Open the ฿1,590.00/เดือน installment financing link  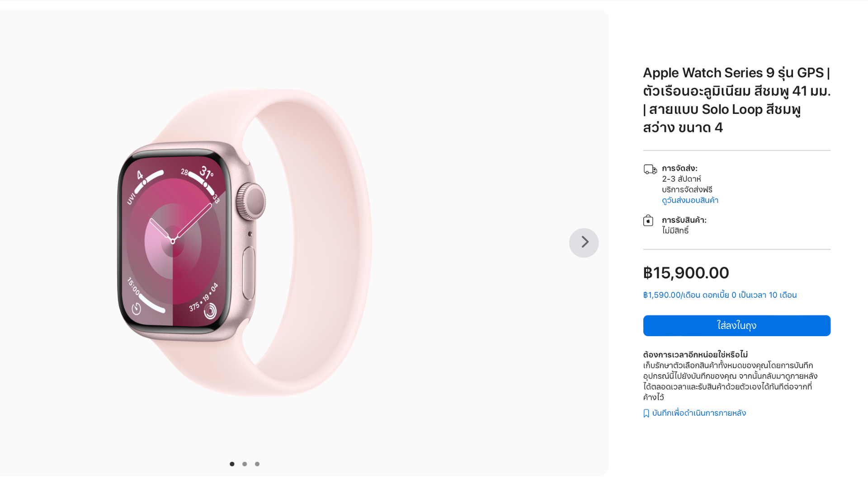[x=720, y=295]
